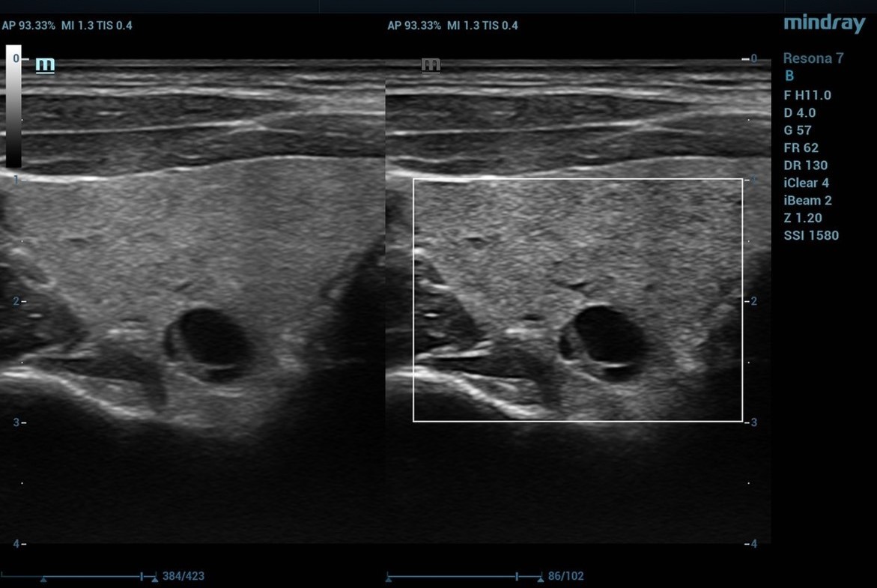877x588 pixels.
Task: Click the frequency setting F H11.0
Action: (807, 94)
